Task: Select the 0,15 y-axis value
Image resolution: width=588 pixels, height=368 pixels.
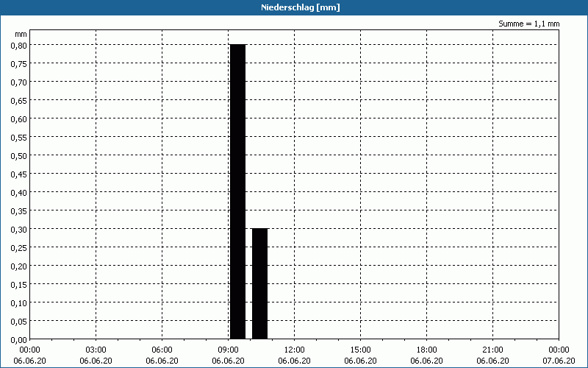Action: pos(19,285)
